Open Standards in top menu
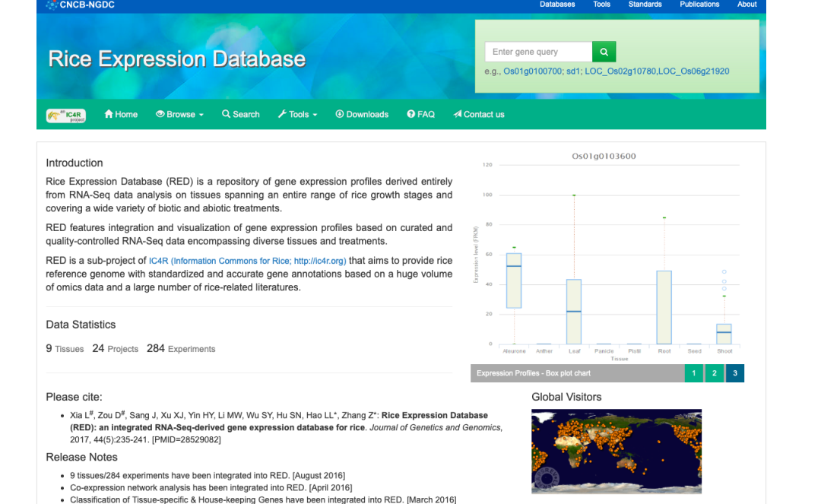 coord(645,5)
